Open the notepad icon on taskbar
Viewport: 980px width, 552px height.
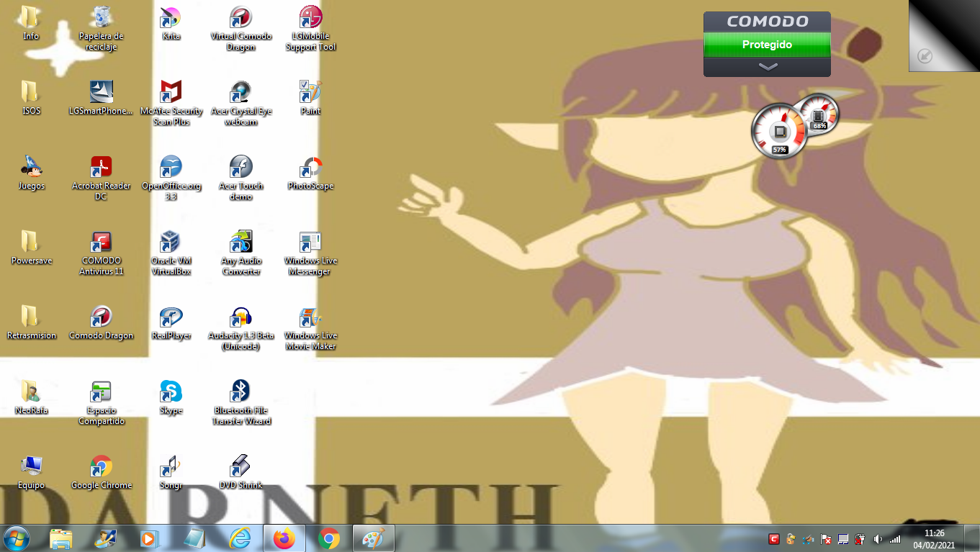pos(195,538)
